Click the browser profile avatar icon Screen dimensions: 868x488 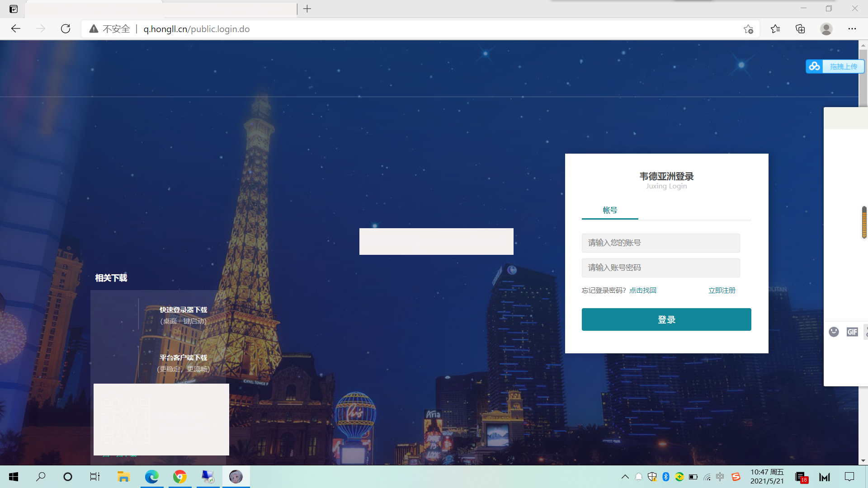(826, 29)
